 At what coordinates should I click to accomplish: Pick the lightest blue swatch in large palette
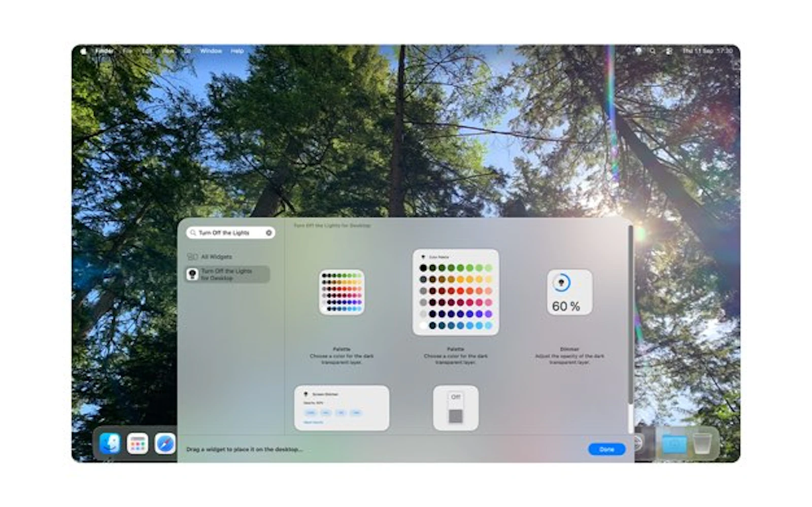point(488,325)
